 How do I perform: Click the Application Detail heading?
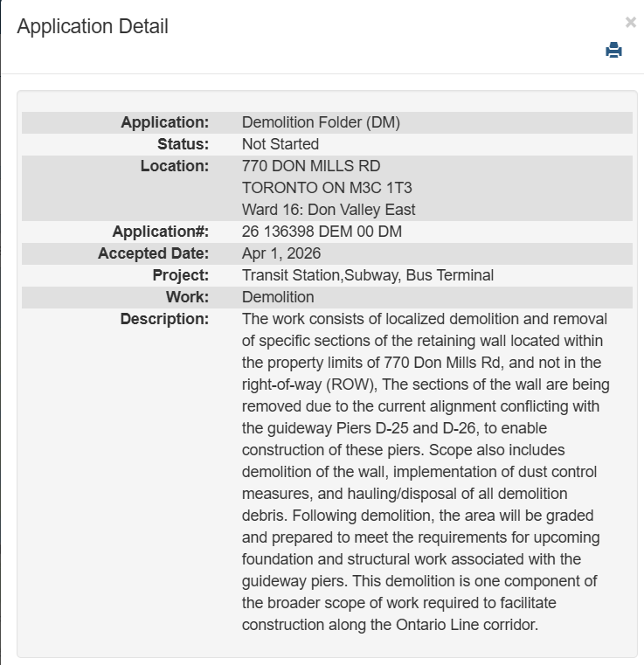93,26
